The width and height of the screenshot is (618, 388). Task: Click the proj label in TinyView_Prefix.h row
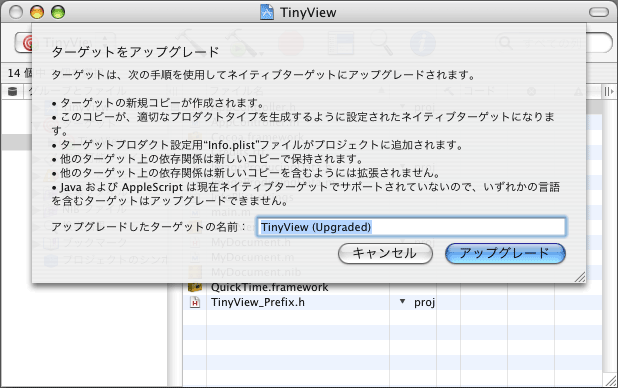[x=424, y=303]
